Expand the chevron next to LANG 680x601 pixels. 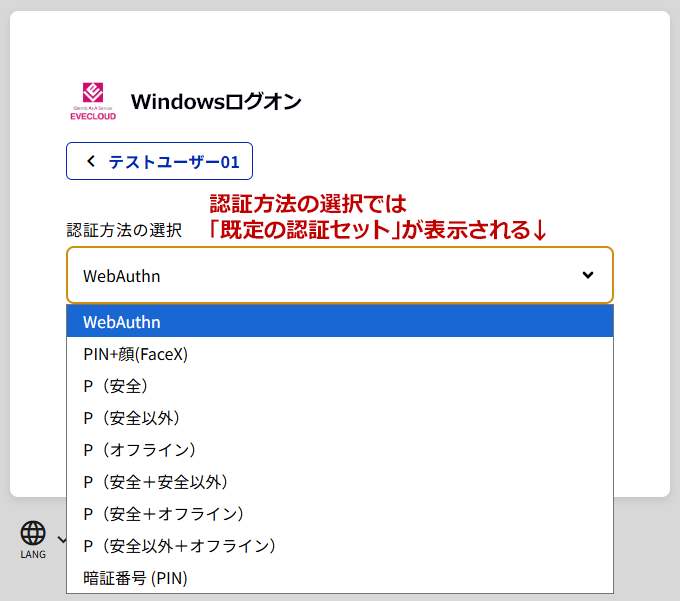point(61,540)
